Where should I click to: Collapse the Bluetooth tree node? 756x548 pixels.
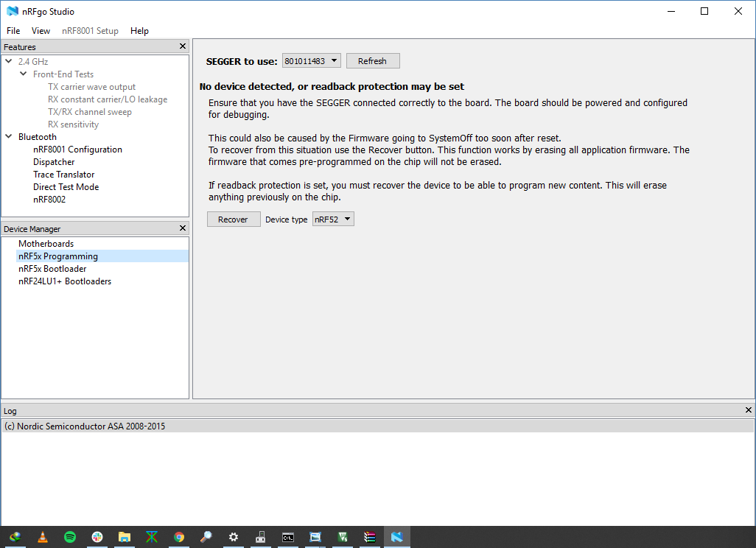9,137
